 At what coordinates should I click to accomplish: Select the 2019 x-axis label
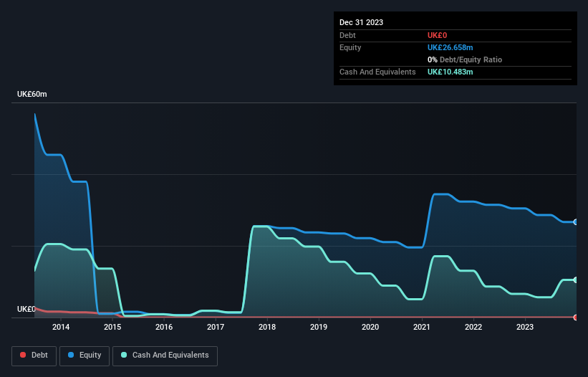click(319, 327)
